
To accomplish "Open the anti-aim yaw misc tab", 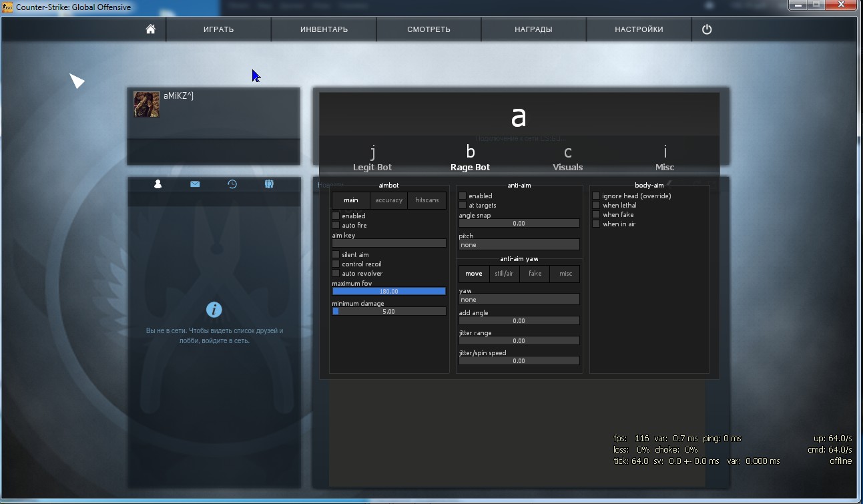I will point(565,274).
